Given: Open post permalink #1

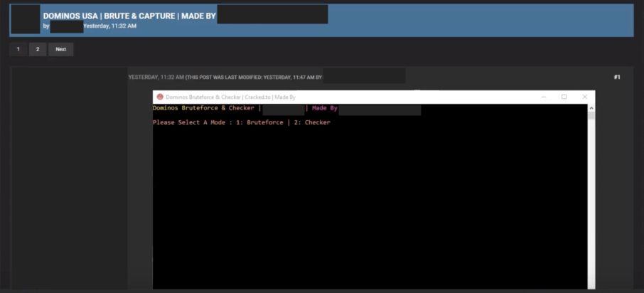Looking at the screenshot, I should pyautogui.click(x=617, y=78).
